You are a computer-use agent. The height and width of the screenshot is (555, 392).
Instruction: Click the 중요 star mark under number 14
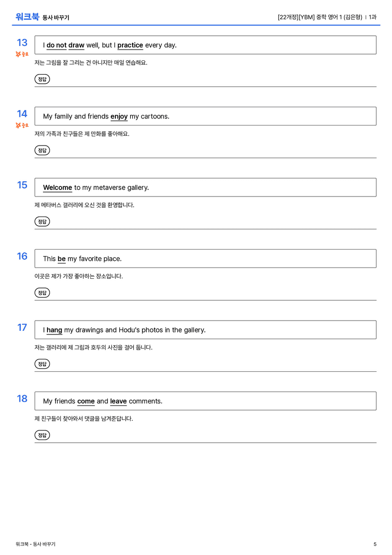pyautogui.click(x=22, y=125)
